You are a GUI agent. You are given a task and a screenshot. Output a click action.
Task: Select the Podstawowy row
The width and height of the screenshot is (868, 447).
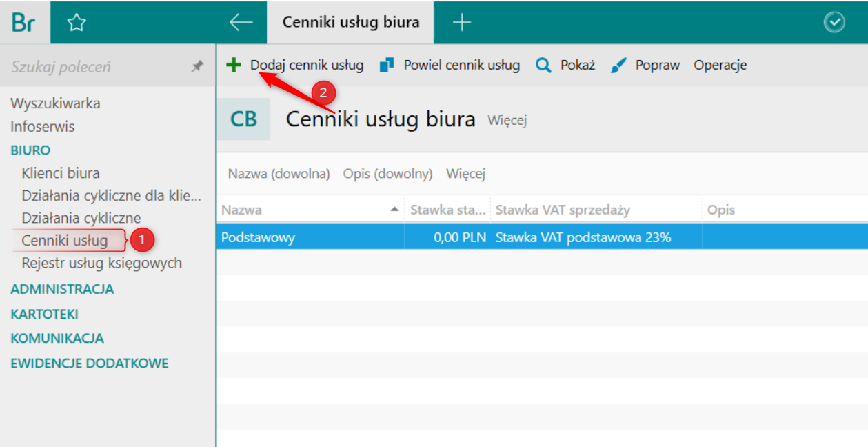[542, 237]
